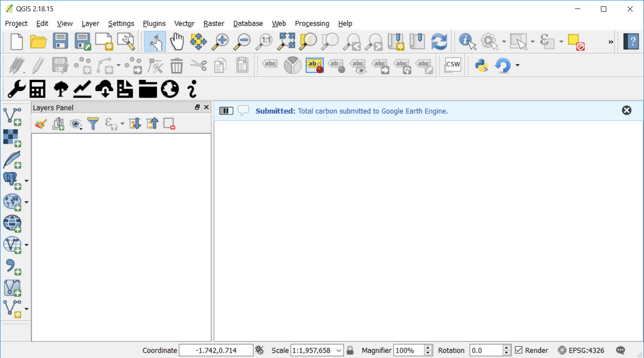
Task: Open the Scale dropdown
Action: [339, 350]
